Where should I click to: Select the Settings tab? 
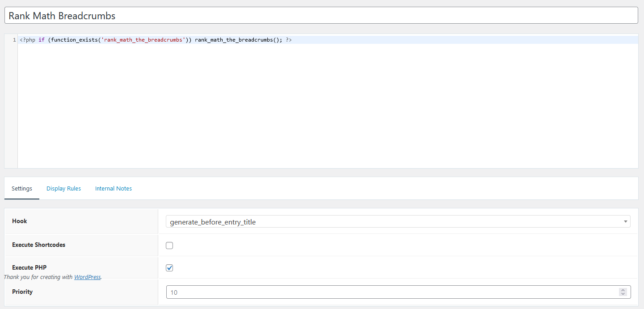21,188
